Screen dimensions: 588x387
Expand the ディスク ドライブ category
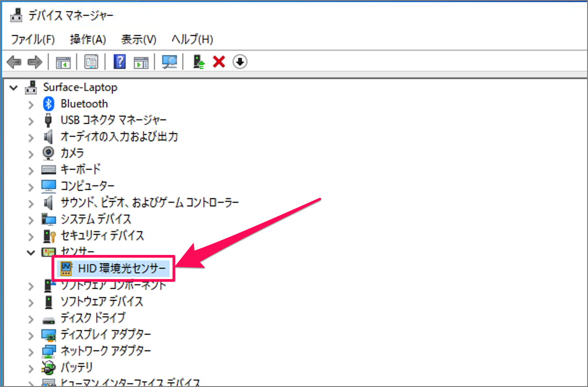click(31, 319)
